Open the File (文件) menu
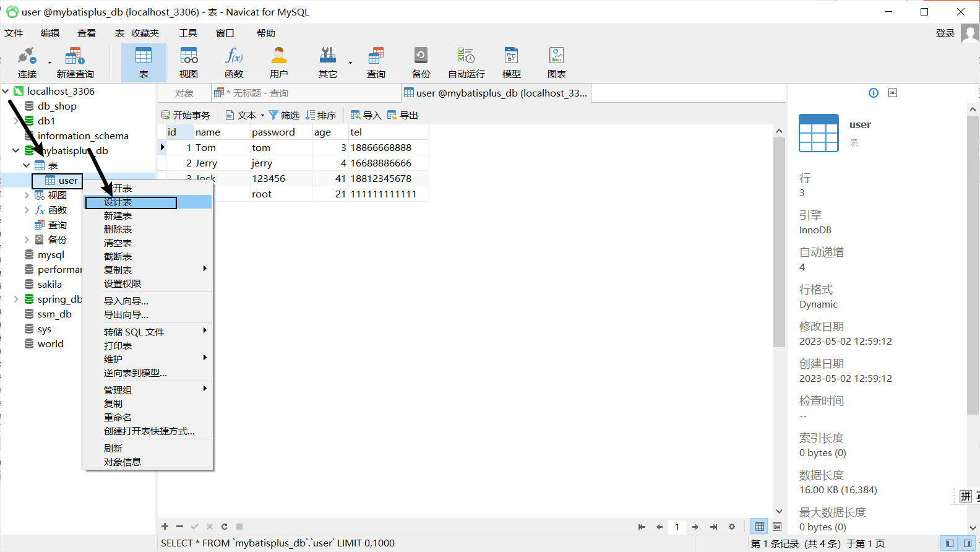Viewport: 980px width, 552px height. (x=14, y=33)
